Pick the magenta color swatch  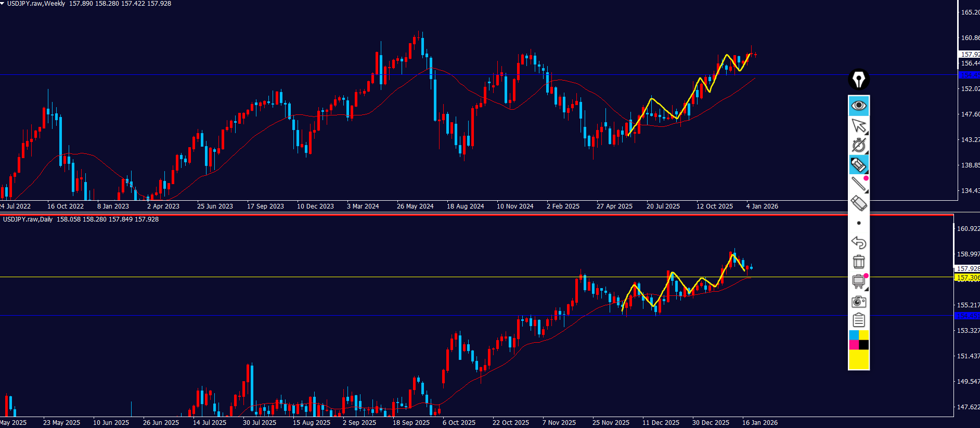(854, 345)
